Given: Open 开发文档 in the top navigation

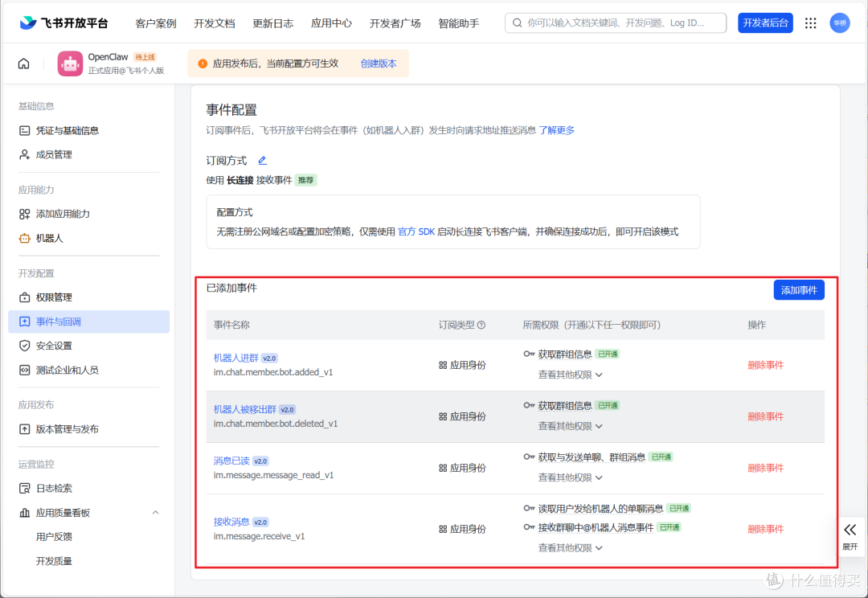Looking at the screenshot, I should coord(215,23).
